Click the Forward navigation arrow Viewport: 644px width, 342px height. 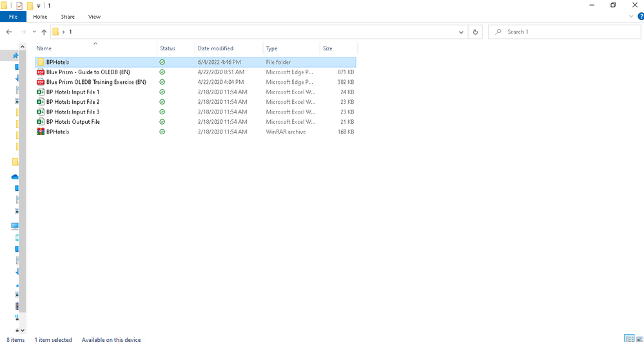click(23, 32)
